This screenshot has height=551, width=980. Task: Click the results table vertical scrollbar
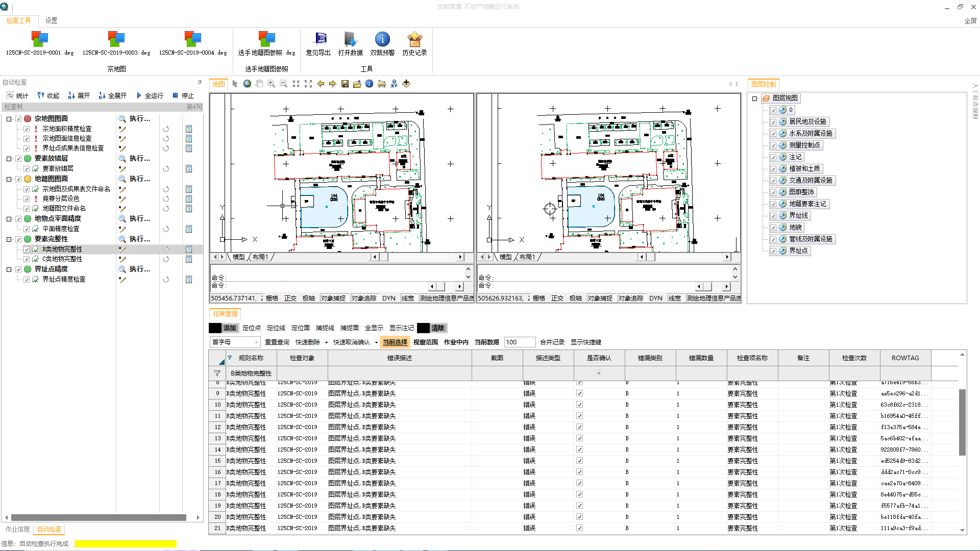[x=962, y=422]
